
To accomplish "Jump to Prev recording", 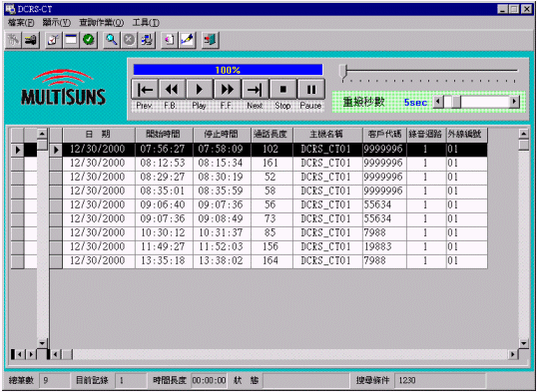I will (145, 90).
